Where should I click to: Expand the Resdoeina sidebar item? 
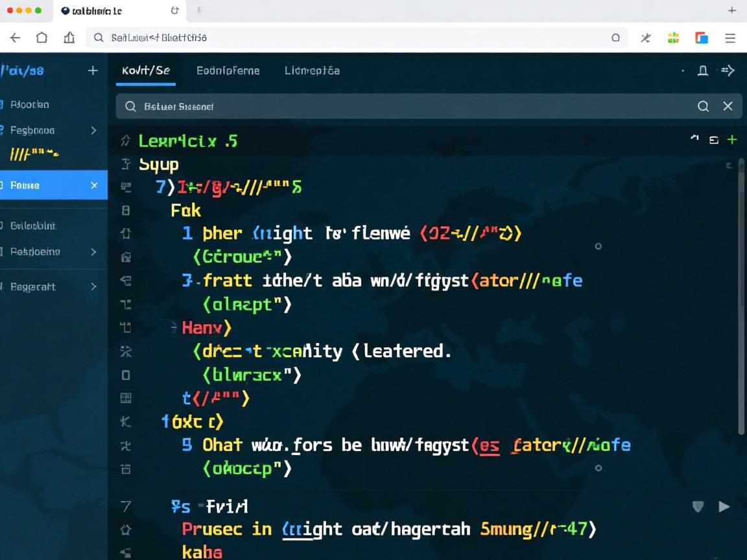click(x=93, y=251)
